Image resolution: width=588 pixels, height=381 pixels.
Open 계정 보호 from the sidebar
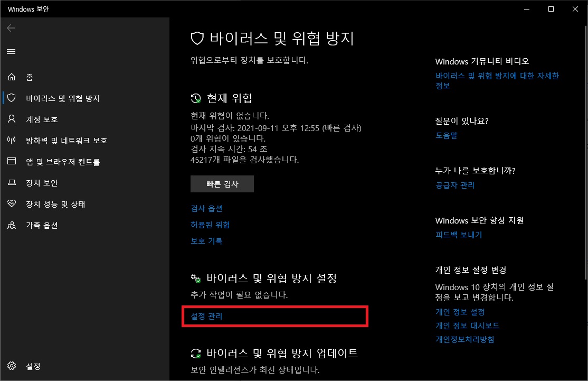42,119
